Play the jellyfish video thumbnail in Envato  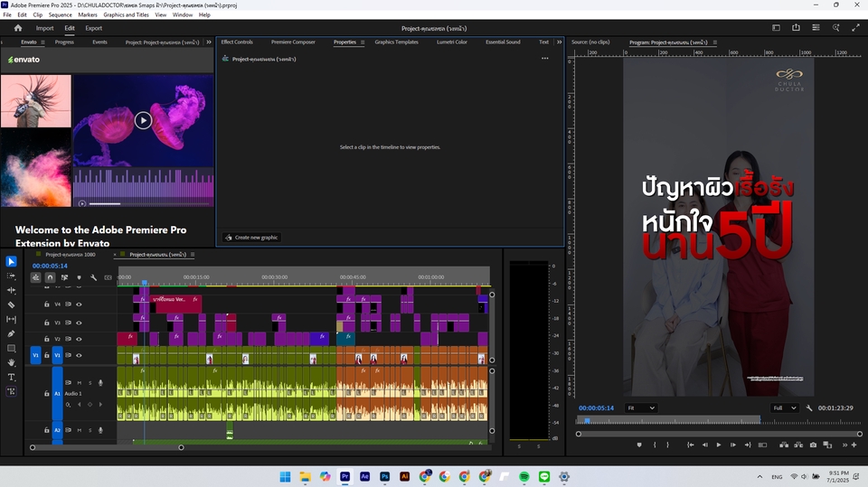(143, 120)
